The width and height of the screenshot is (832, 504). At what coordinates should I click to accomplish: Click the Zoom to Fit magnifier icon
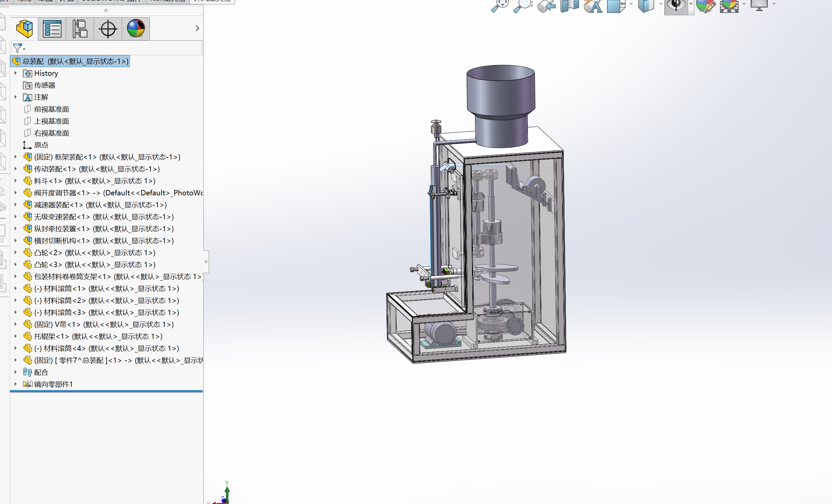500,6
